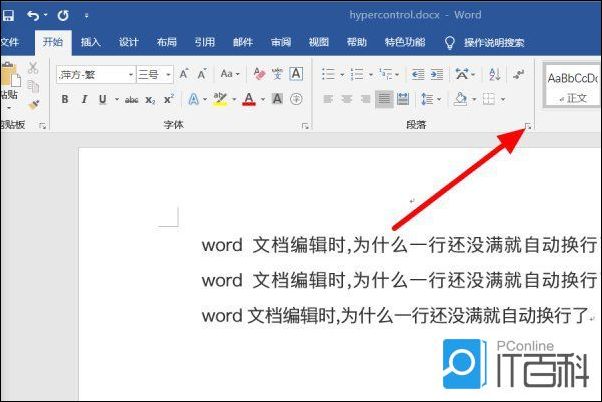602x402 pixels.
Task: Click the Distributed alignment icon
Action: tap(403, 99)
